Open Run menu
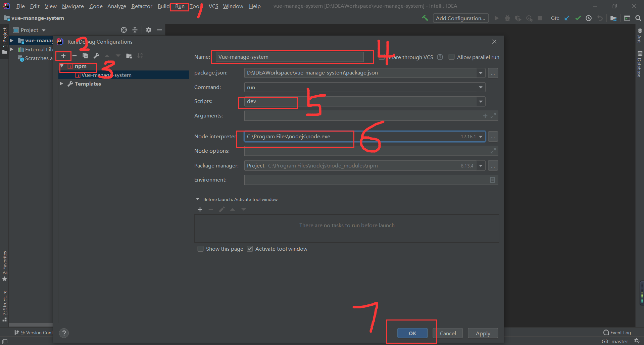The height and width of the screenshot is (345, 644). pyautogui.click(x=180, y=6)
